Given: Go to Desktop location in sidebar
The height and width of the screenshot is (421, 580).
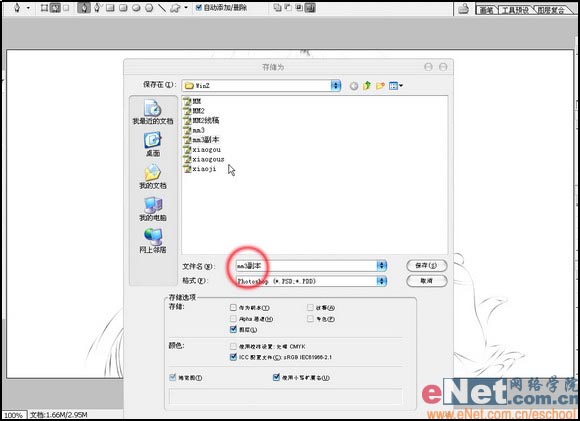Looking at the screenshot, I should 153,145.
